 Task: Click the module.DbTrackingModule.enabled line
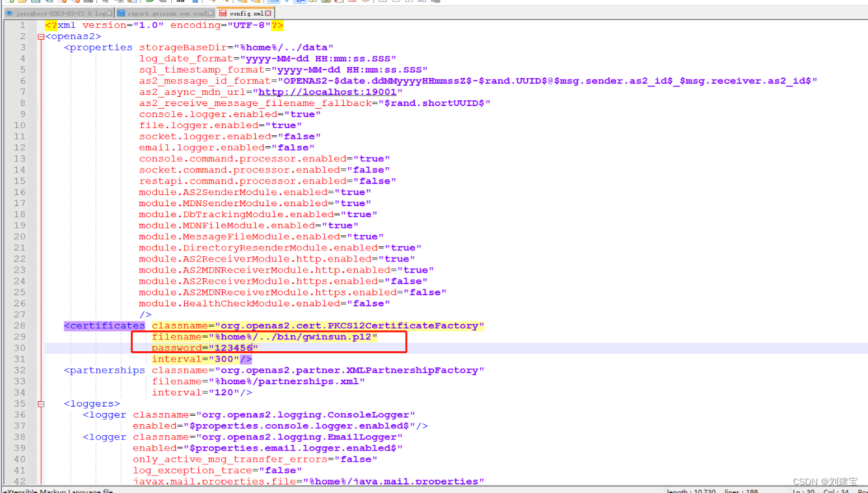coord(258,214)
